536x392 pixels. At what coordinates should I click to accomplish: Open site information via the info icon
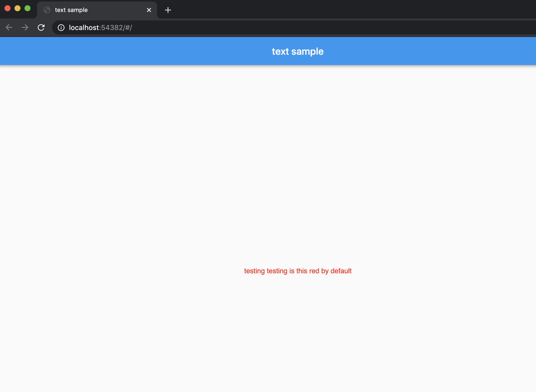[x=61, y=28]
